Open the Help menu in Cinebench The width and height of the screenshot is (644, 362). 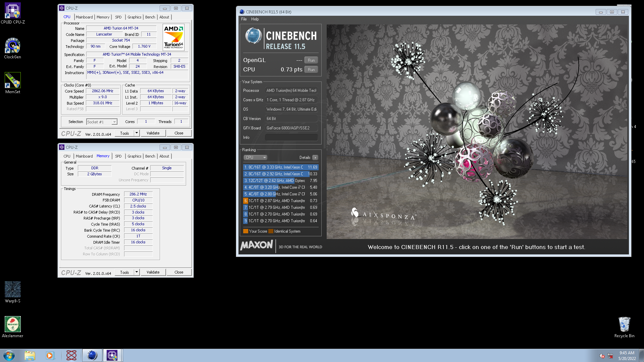click(255, 19)
